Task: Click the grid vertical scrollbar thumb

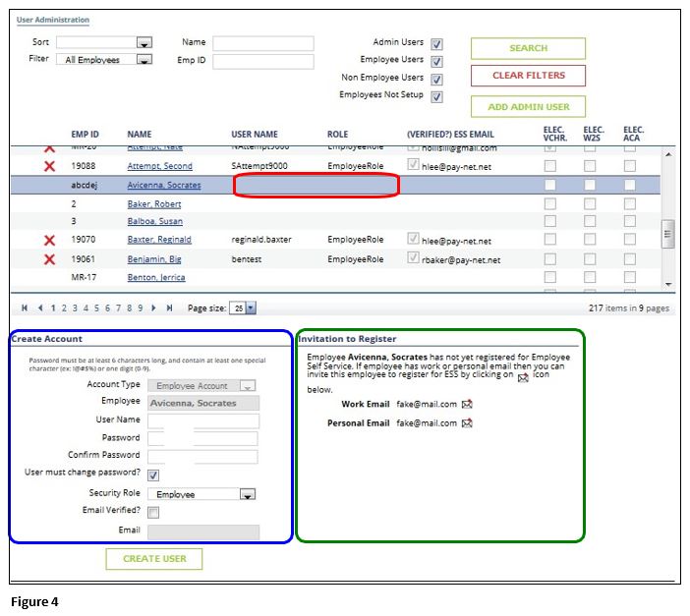Action: [x=668, y=234]
